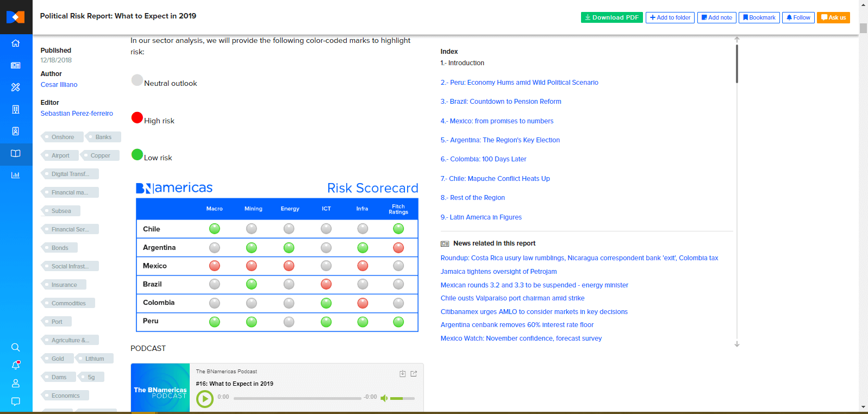Click the Bookmark button
The width and height of the screenshot is (868, 414).
point(759,17)
